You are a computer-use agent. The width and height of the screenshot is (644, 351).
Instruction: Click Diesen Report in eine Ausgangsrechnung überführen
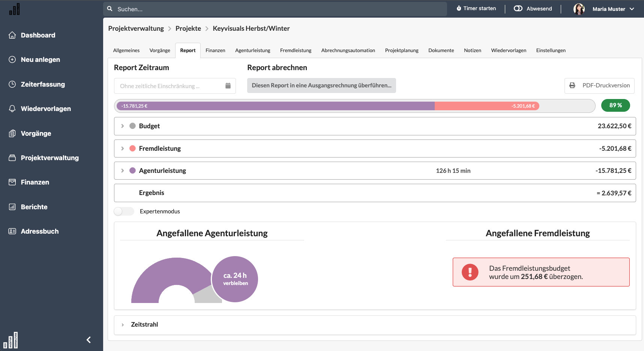point(321,85)
